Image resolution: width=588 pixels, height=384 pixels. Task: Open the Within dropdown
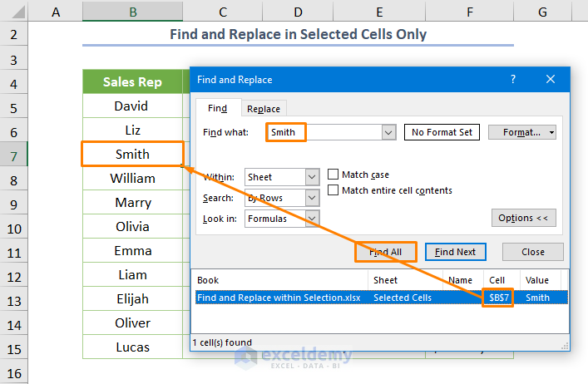312,177
